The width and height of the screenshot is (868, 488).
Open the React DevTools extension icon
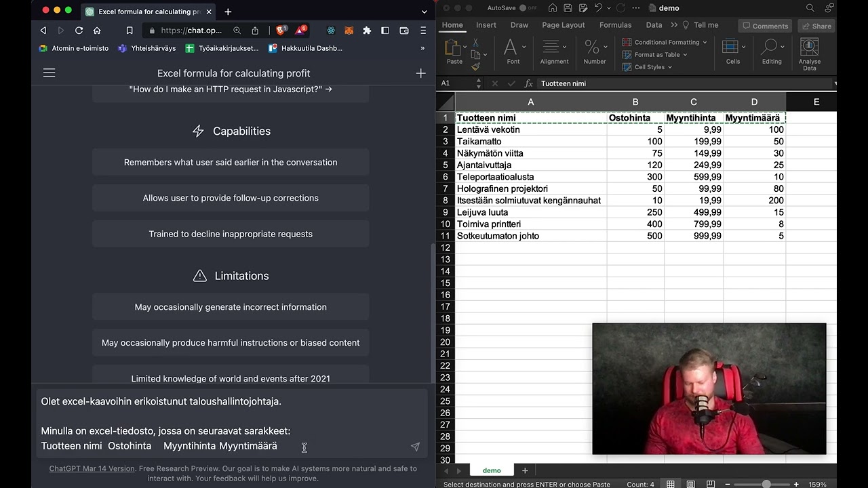(331, 30)
